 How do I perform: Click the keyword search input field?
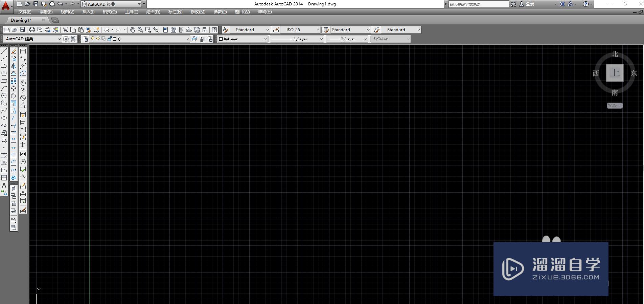tap(479, 4)
